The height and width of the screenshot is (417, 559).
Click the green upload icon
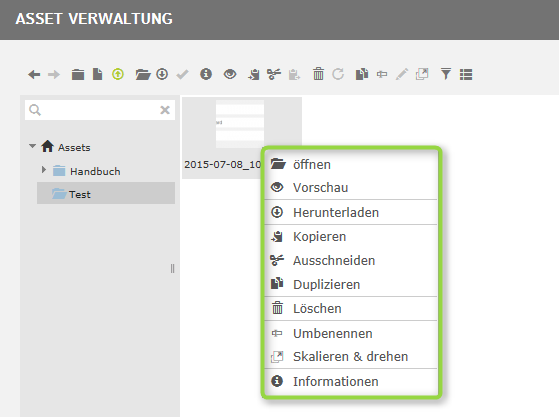coord(118,74)
